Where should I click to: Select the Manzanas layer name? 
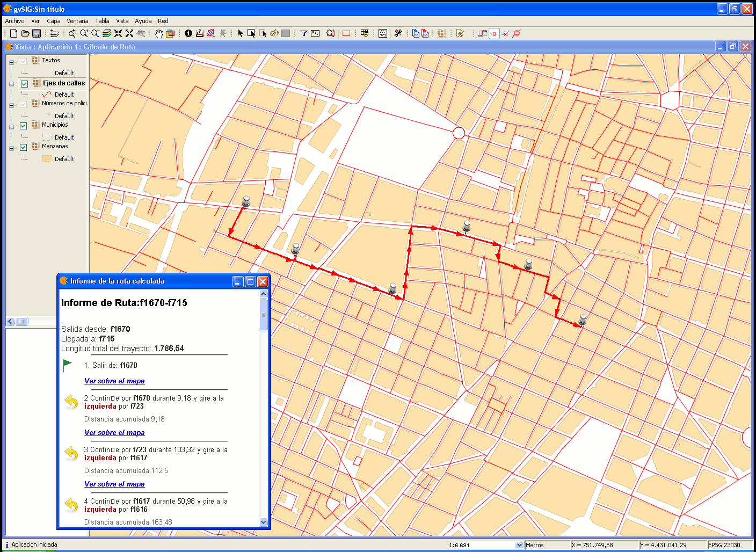[x=55, y=146]
